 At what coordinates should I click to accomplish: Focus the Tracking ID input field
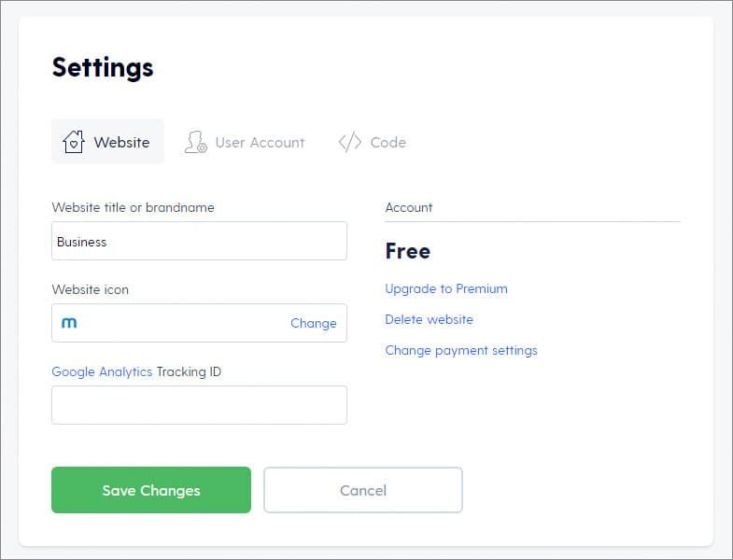[x=199, y=405]
